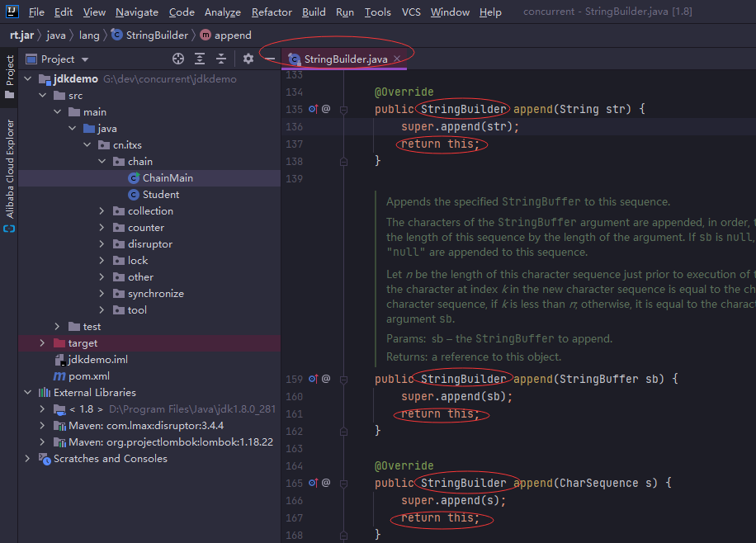The height and width of the screenshot is (543, 756).
Task: Fold the method at line 165
Action: tap(344, 484)
